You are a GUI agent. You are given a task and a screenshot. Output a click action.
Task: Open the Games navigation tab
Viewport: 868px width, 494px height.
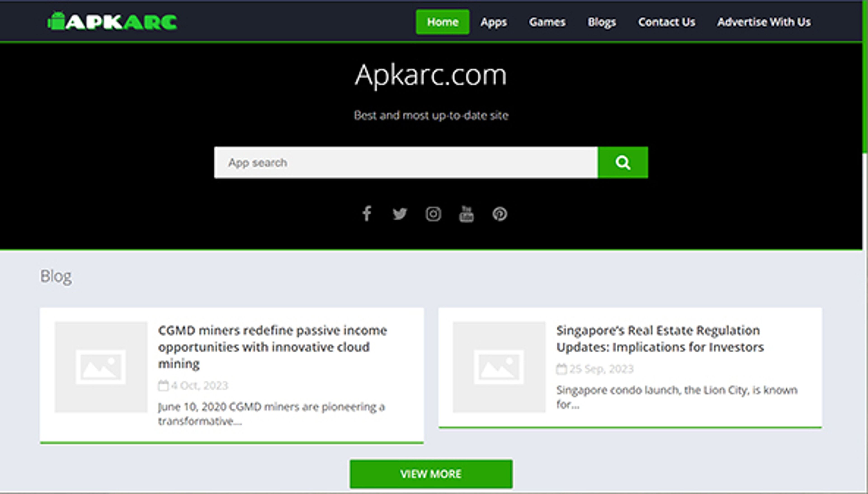[547, 22]
